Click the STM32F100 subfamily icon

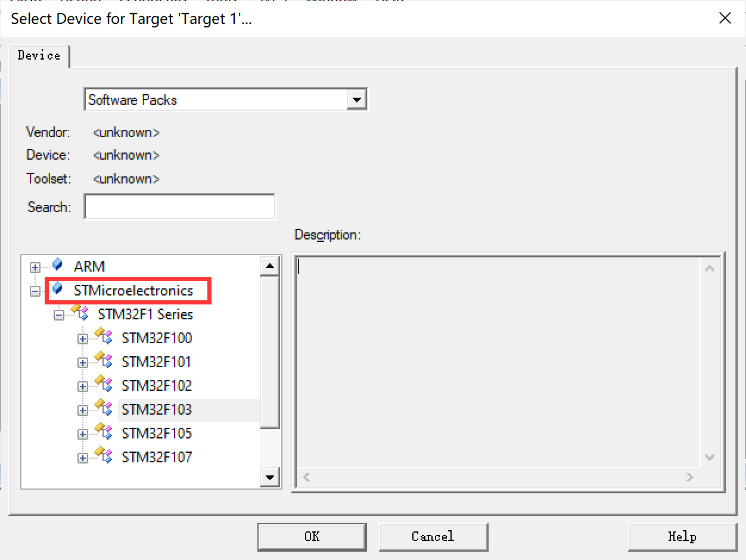104,337
